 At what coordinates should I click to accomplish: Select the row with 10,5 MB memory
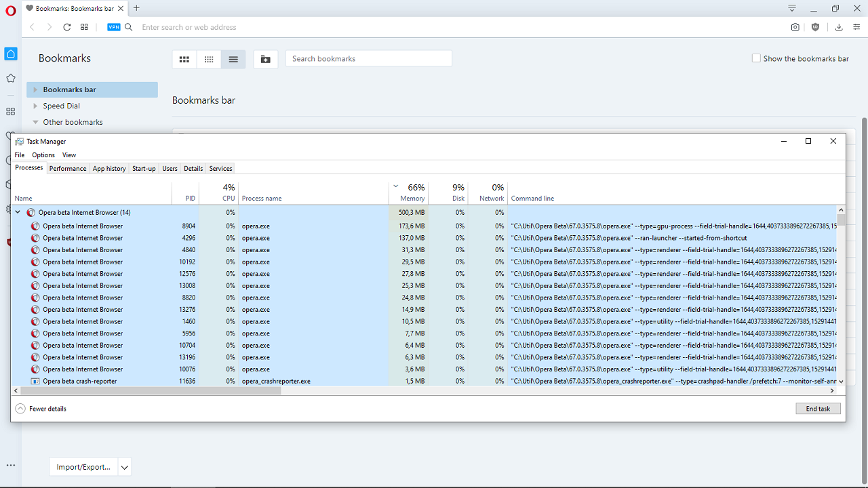pyautogui.click(x=424, y=321)
